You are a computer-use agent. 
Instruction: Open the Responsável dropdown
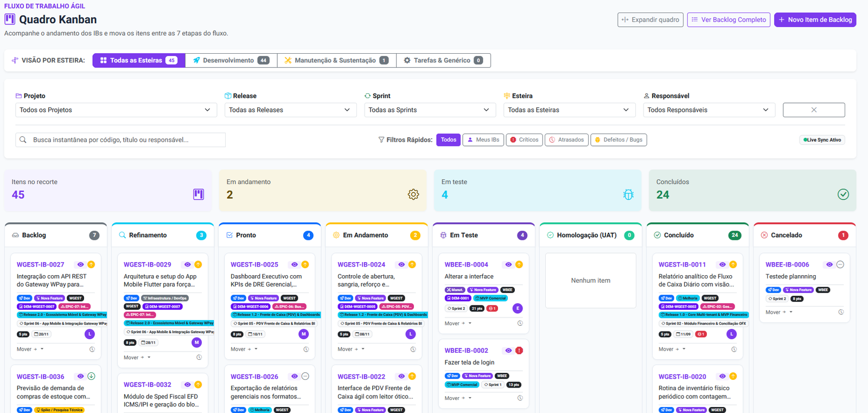tap(709, 110)
